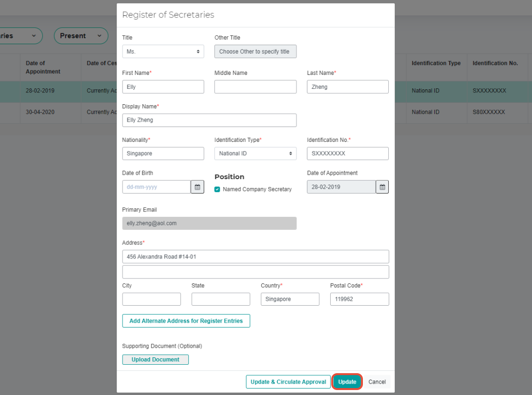Image resolution: width=532 pixels, height=395 pixels.
Task: Open the Date of Appointment calendar picker
Action: coord(382,187)
